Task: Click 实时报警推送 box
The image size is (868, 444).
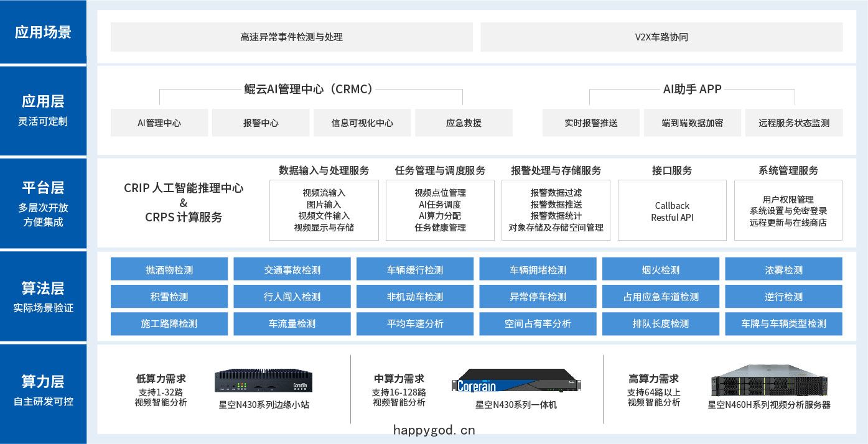Action: pyautogui.click(x=591, y=123)
